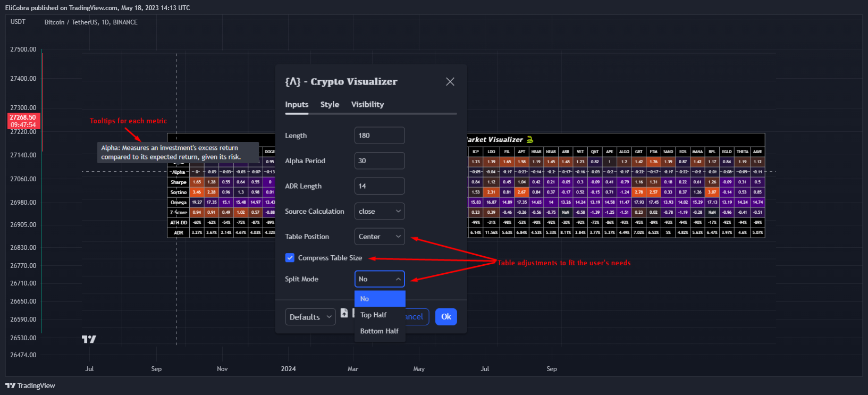Click the 27500.00 price axis label
Viewport: 868px width, 395px height.
(x=23, y=49)
